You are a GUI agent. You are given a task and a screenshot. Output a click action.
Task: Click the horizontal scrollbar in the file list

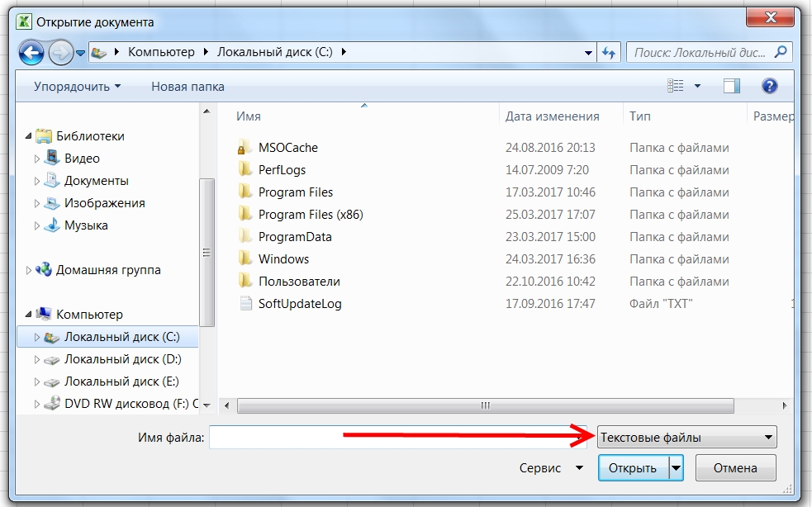(485, 406)
